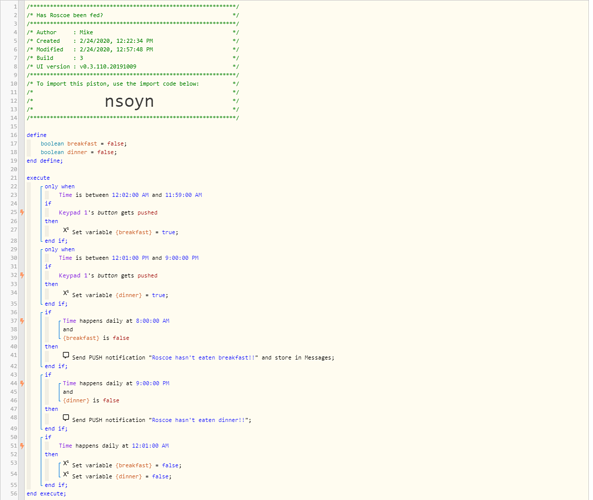Click the lightning bolt beside 12:01:00 AM condition

tap(22, 446)
